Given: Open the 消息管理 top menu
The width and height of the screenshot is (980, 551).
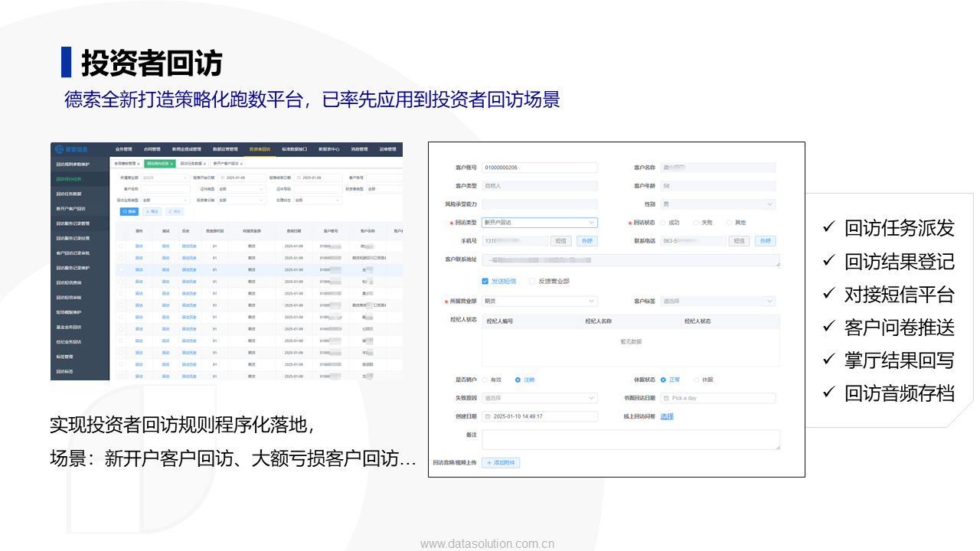Looking at the screenshot, I should tap(359, 149).
